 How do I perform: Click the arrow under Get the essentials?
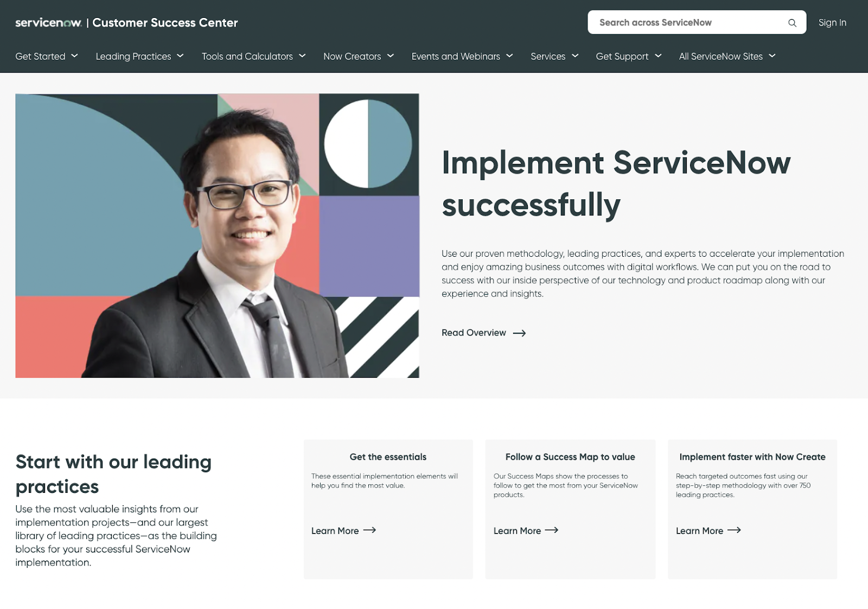[x=369, y=530]
